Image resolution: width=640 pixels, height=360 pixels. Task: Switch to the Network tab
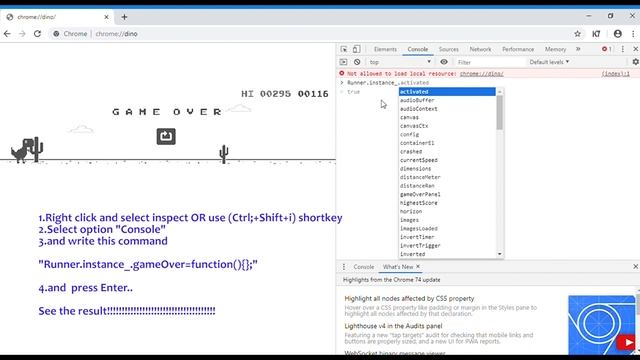point(480,49)
